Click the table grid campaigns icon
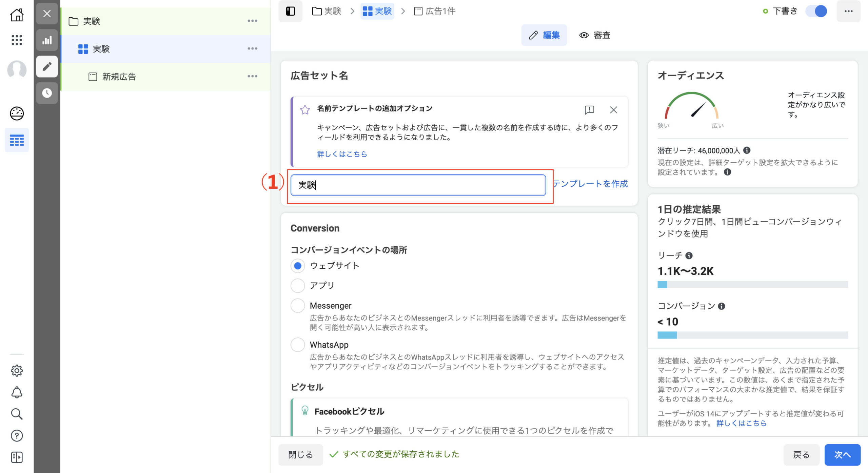This screenshot has height=473, width=868. pyautogui.click(x=17, y=140)
